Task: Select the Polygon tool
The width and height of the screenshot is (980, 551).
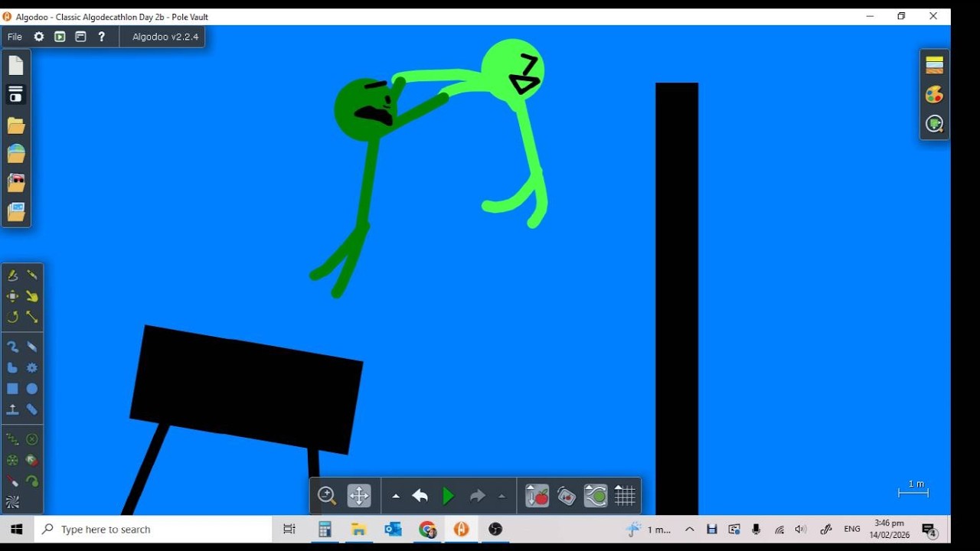Action: (x=12, y=368)
